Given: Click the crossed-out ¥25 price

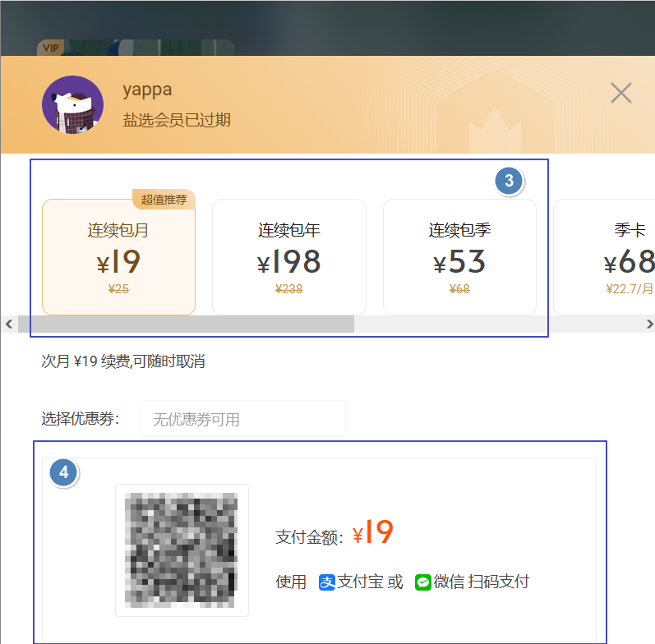Looking at the screenshot, I should pos(118,288).
